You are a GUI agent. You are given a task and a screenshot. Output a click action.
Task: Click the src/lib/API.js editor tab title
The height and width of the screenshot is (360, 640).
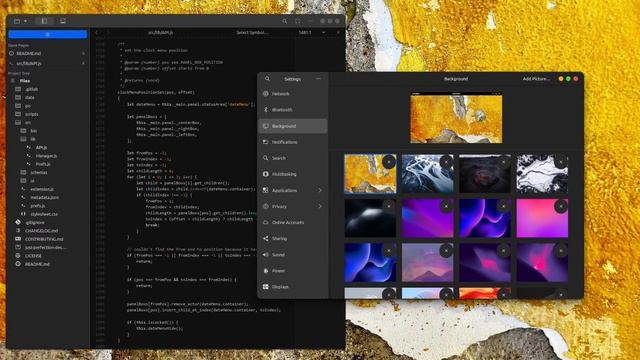point(160,32)
